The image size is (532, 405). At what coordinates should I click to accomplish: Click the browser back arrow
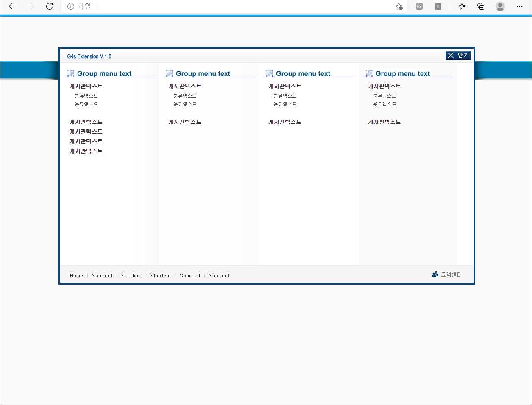pos(12,6)
